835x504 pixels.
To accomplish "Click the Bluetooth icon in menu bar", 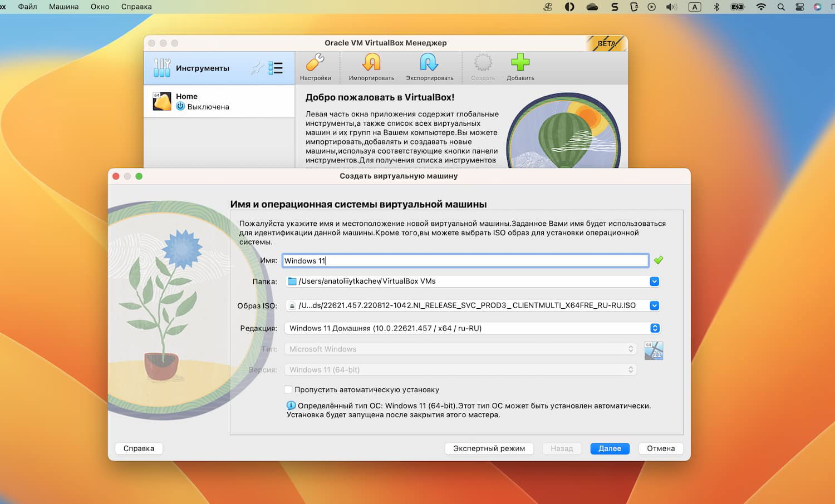I will tap(717, 7).
